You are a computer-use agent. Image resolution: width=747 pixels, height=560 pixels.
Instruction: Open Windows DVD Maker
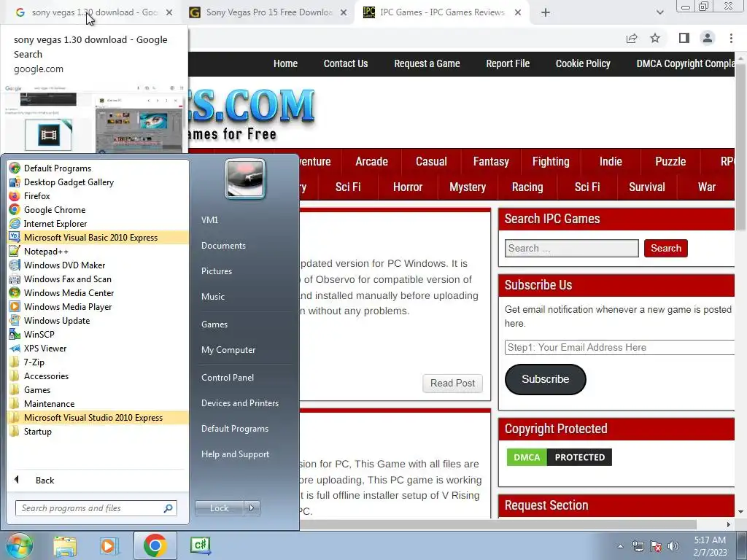pos(98,265)
